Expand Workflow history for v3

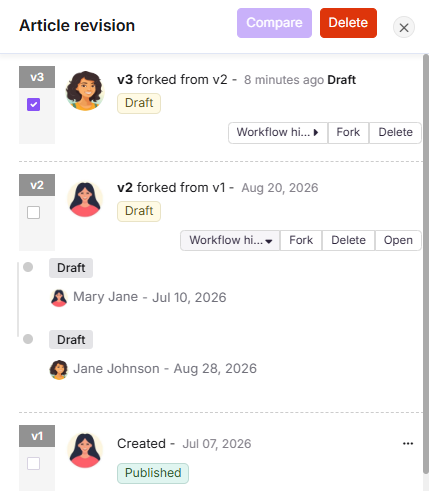click(278, 132)
